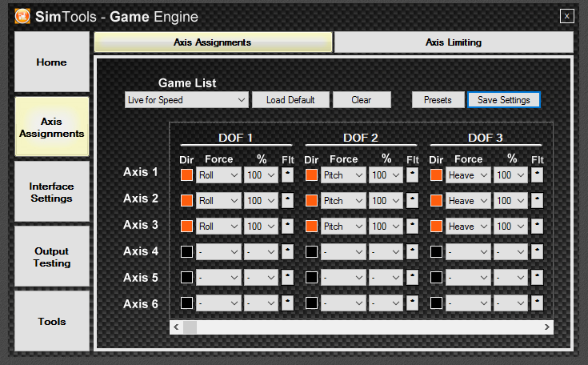This screenshot has width=588, height=365.
Task: Click Axis 5 DOF 2 Flt filter button
Action: pos(413,277)
